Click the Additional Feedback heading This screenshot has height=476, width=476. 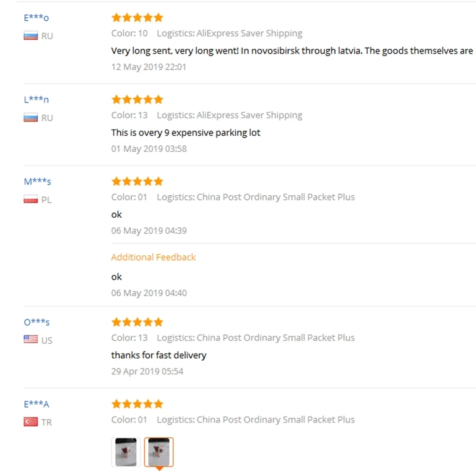(x=154, y=257)
